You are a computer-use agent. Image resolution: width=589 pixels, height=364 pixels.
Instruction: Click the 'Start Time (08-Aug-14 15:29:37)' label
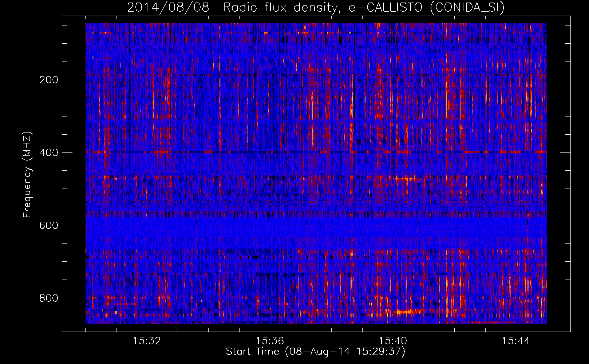point(316,352)
